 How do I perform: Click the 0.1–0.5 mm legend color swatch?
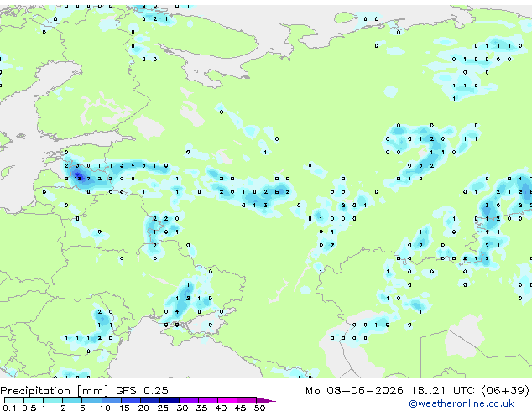[x=14, y=400]
